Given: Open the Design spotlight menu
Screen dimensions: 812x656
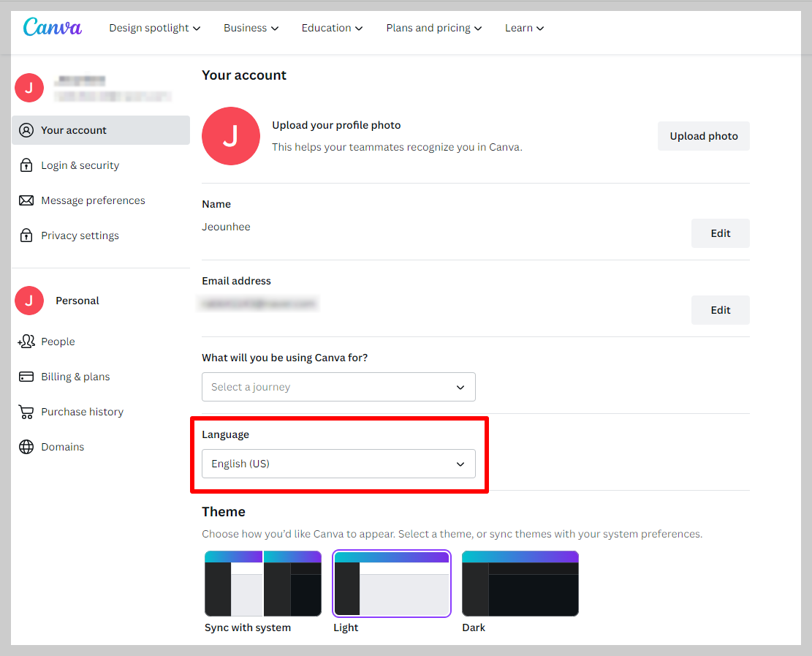Looking at the screenshot, I should pyautogui.click(x=154, y=28).
